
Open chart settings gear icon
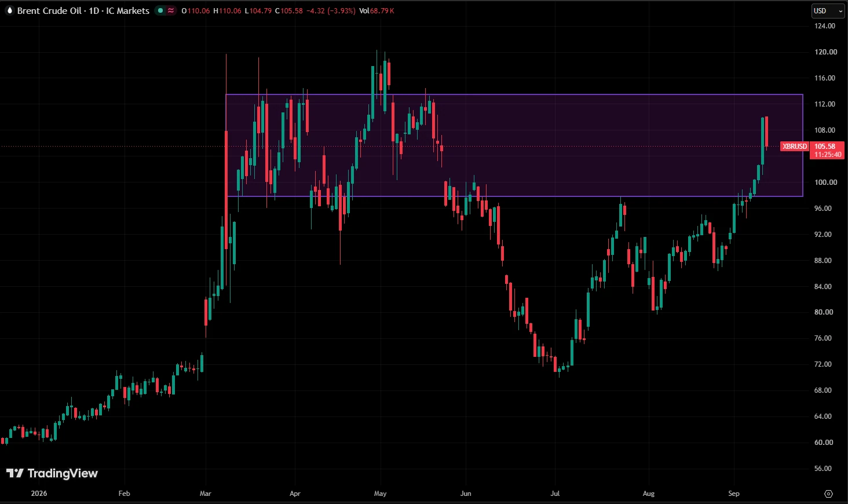pos(828,494)
